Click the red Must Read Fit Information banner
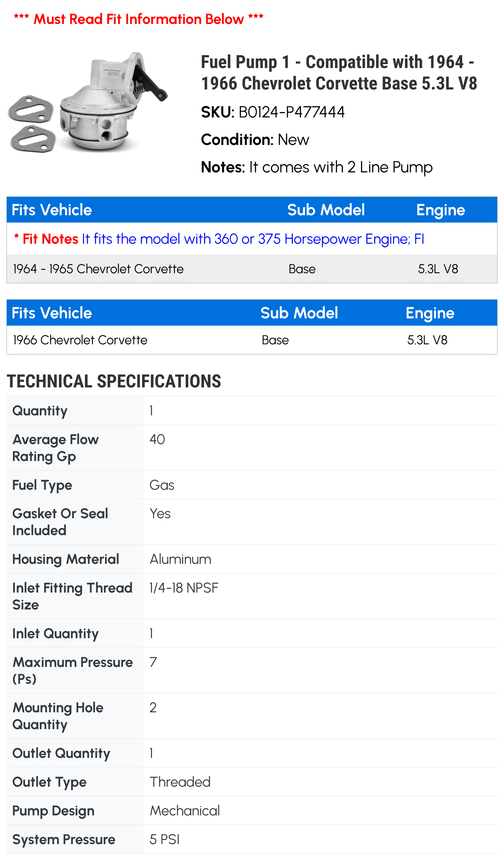504x860 pixels. pyautogui.click(x=139, y=19)
